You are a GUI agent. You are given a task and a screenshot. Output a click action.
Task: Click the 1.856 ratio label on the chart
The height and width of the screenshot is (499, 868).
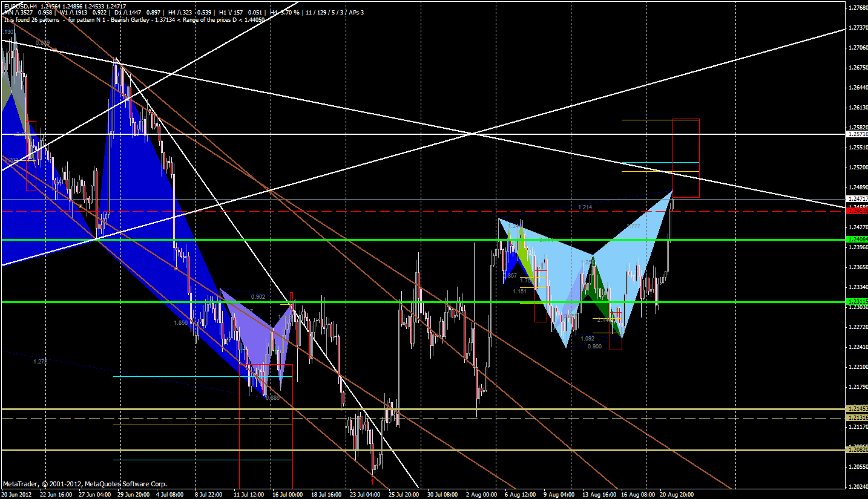pyautogui.click(x=180, y=323)
